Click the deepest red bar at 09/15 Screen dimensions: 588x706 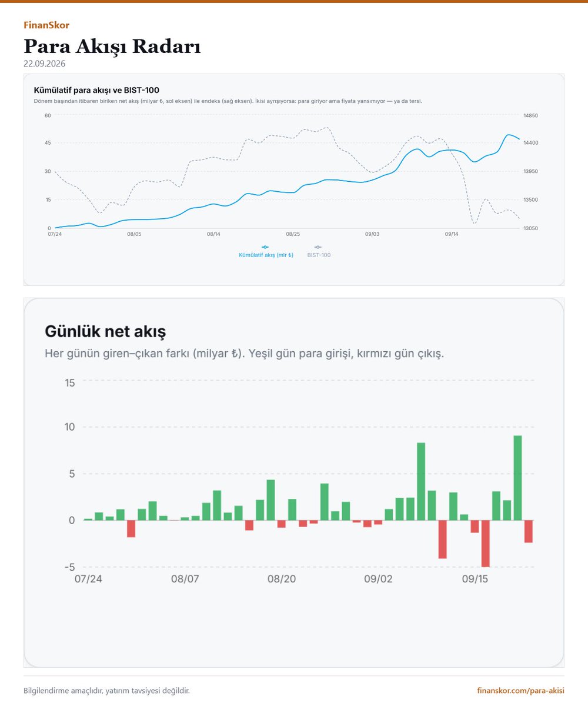[486, 544]
